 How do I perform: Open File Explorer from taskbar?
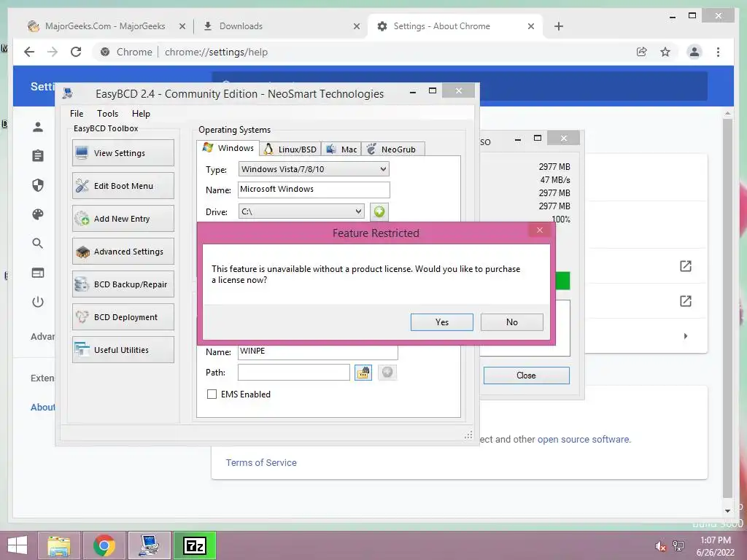click(58, 545)
